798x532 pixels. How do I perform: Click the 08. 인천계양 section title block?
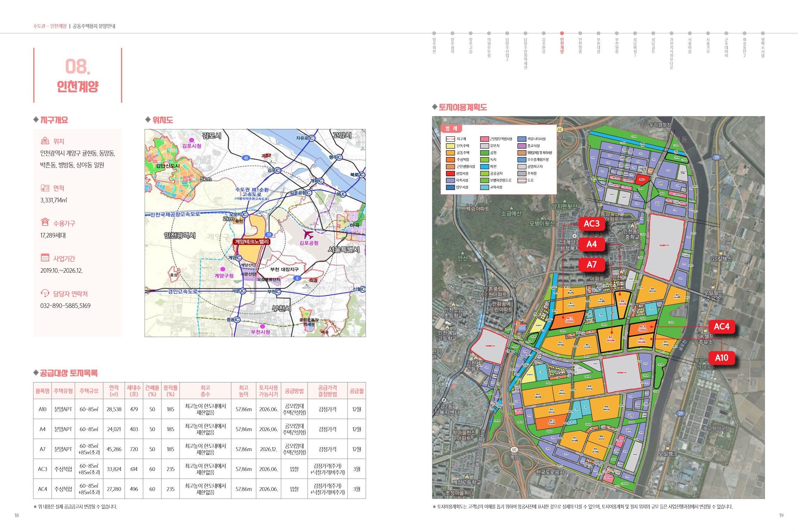click(78, 75)
